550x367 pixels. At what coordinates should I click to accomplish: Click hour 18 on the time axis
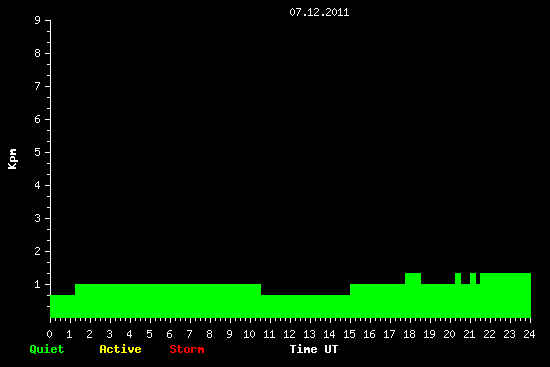click(x=409, y=334)
